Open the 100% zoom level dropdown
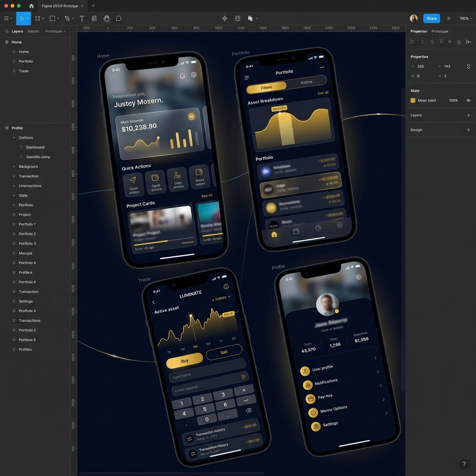 (x=464, y=19)
